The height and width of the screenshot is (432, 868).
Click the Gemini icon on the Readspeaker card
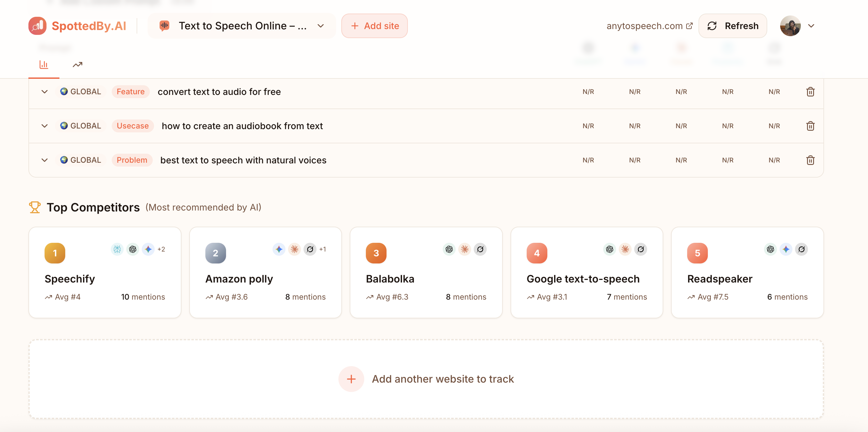786,249
